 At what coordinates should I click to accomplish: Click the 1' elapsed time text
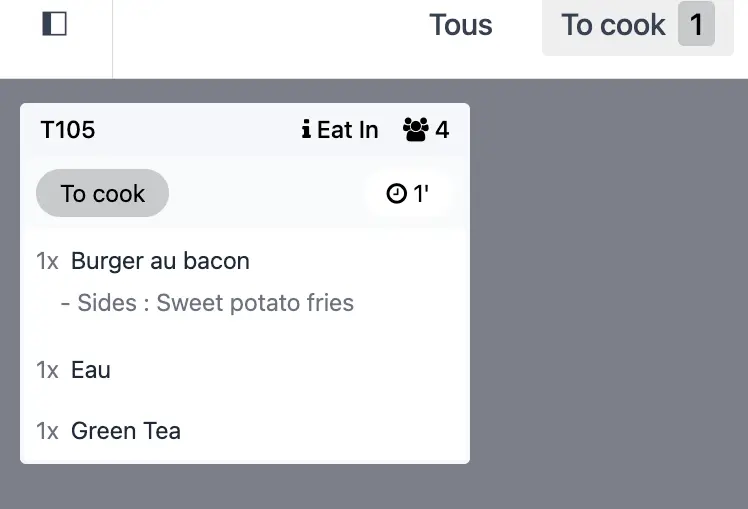point(421,194)
